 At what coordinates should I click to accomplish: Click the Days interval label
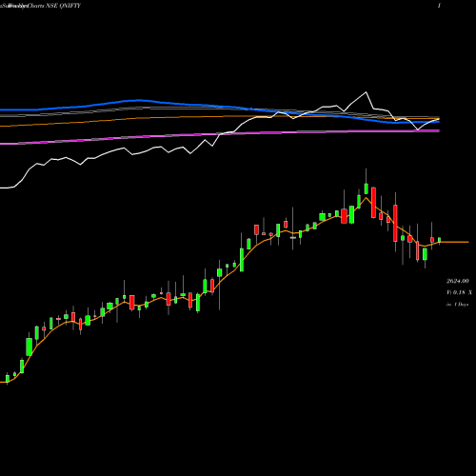tap(458, 305)
